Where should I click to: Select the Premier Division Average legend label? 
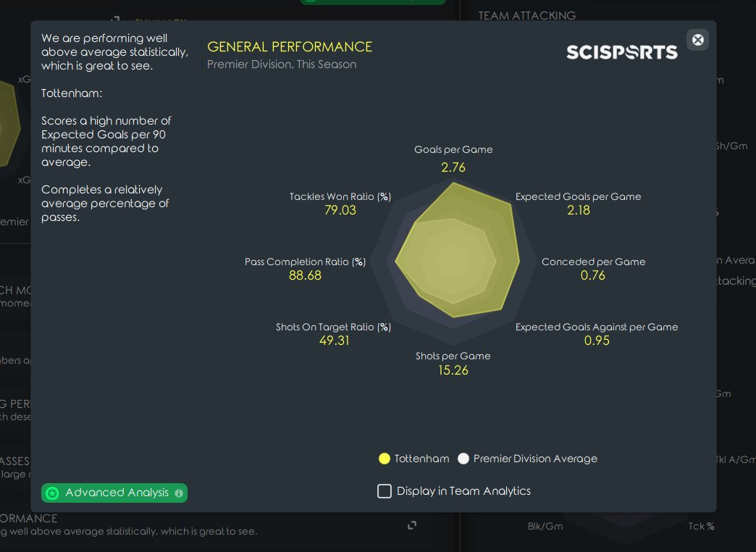pos(535,459)
